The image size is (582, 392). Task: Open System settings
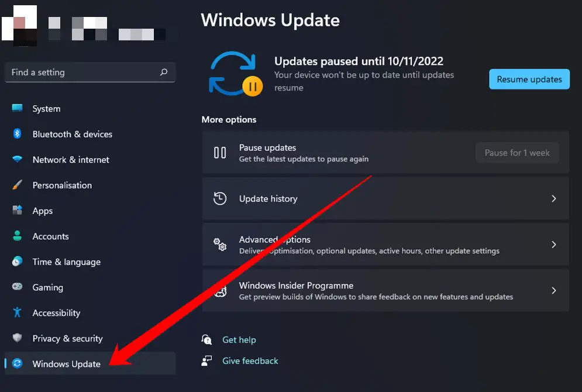click(x=90, y=108)
